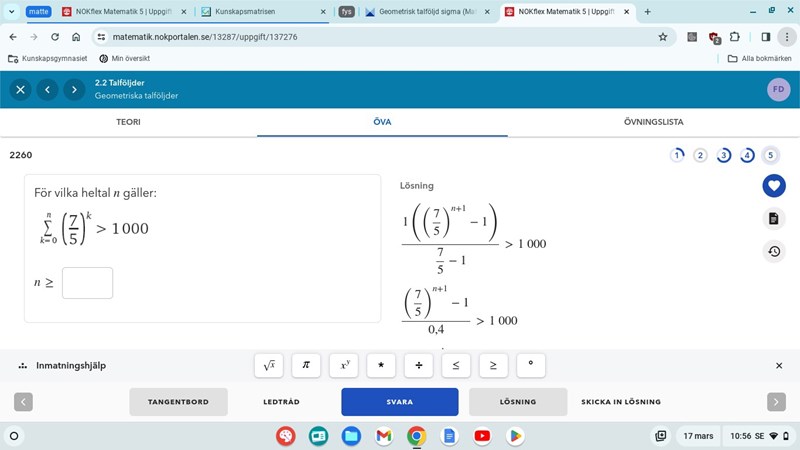The image size is (800, 450).
Task: Close the Inmatningshjälp toolbar
Action: click(779, 366)
